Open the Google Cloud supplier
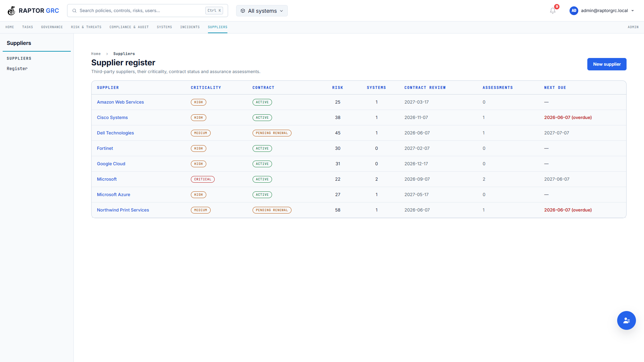 (111, 164)
